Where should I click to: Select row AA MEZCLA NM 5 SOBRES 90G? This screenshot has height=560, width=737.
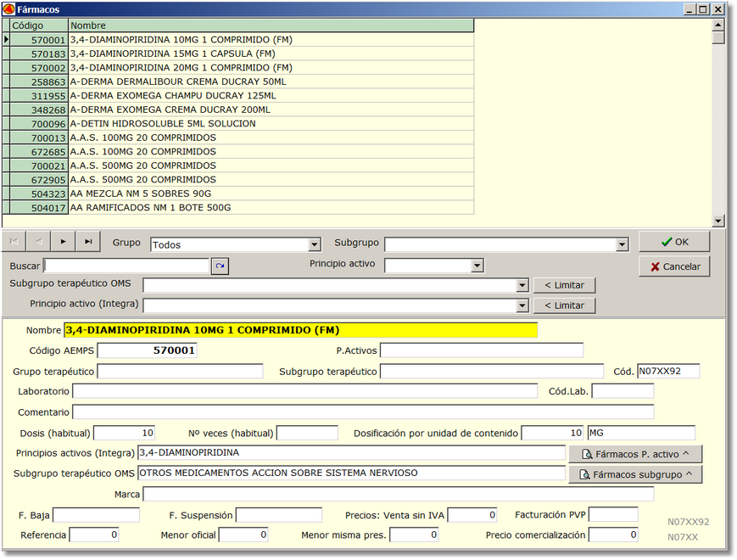238,193
